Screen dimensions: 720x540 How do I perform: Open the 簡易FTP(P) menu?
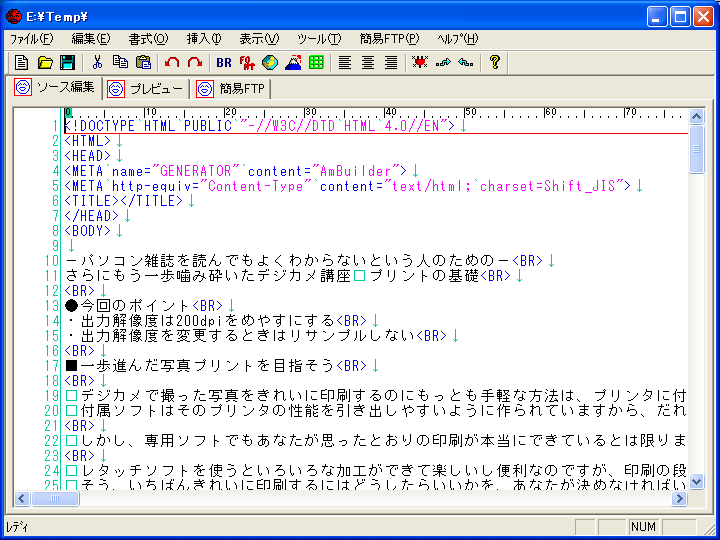click(x=389, y=39)
